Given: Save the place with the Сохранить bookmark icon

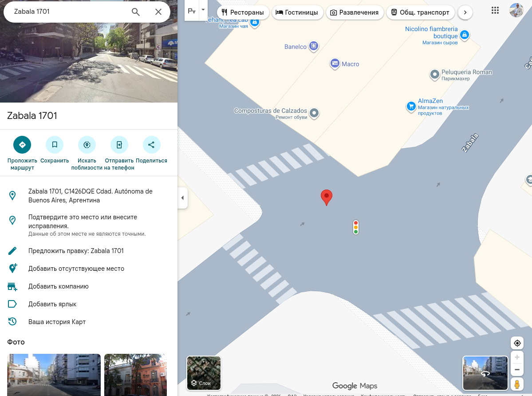Looking at the screenshot, I should coord(54,145).
